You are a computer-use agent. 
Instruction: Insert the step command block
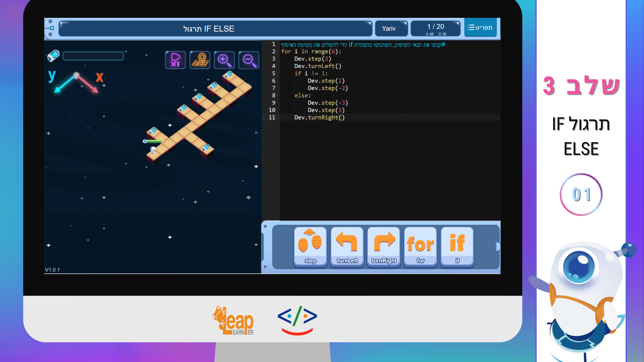(x=310, y=247)
